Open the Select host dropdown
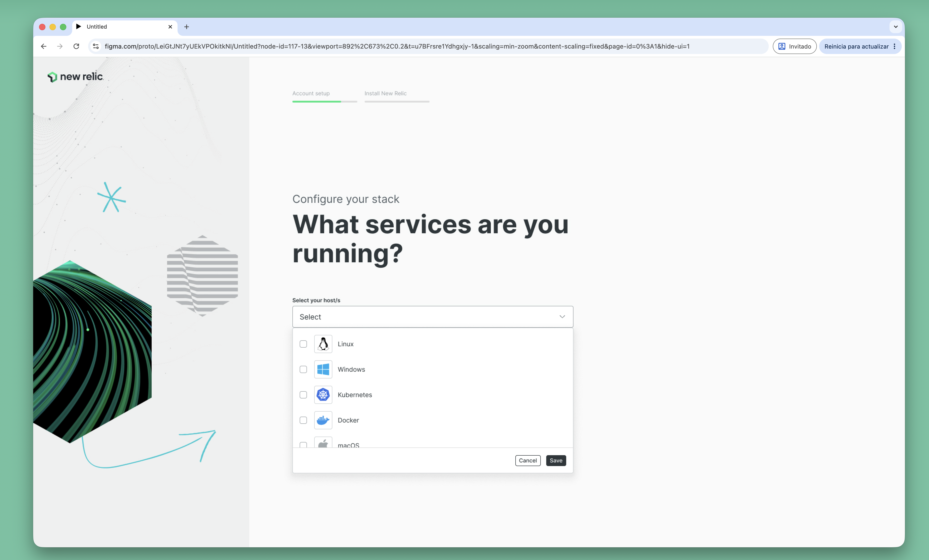Image resolution: width=929 pixels, height=560 pixels. 432,317
